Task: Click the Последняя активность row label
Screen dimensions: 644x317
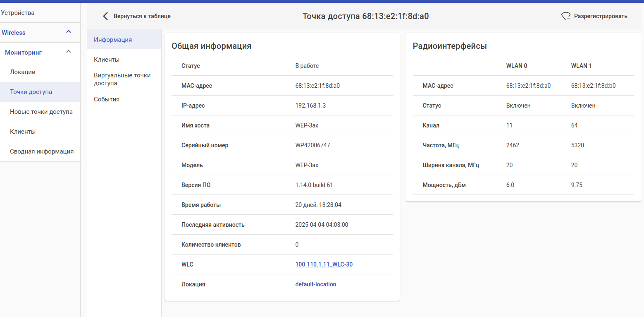Action: point(213,225)
